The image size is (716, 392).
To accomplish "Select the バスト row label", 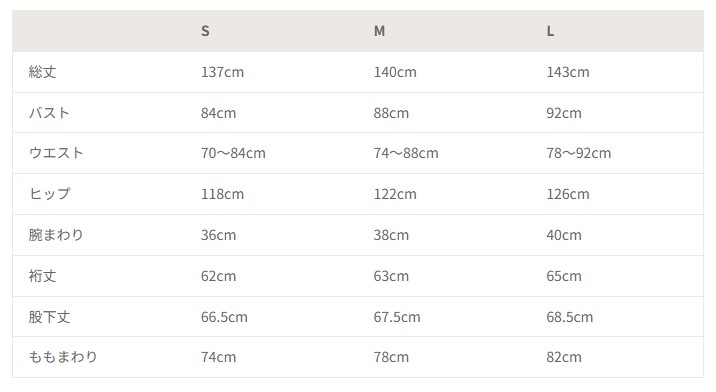I will [x=49, y=112].
